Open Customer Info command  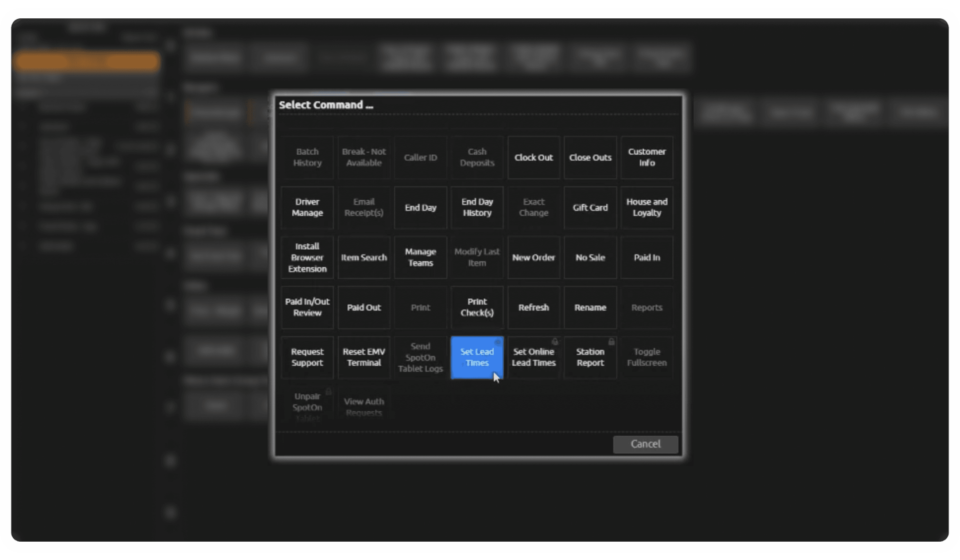647,157
